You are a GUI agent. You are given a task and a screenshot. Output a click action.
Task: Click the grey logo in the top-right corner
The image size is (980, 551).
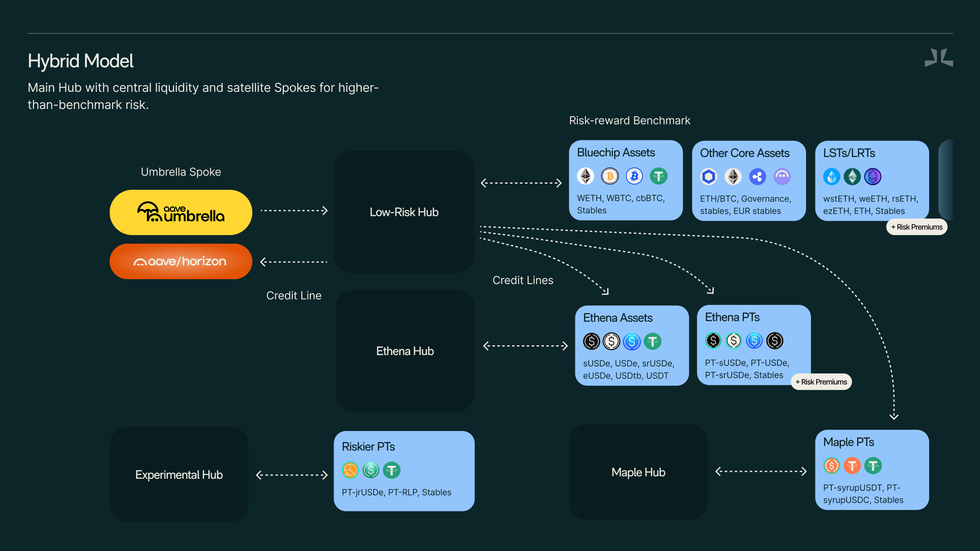pos(939,58)
